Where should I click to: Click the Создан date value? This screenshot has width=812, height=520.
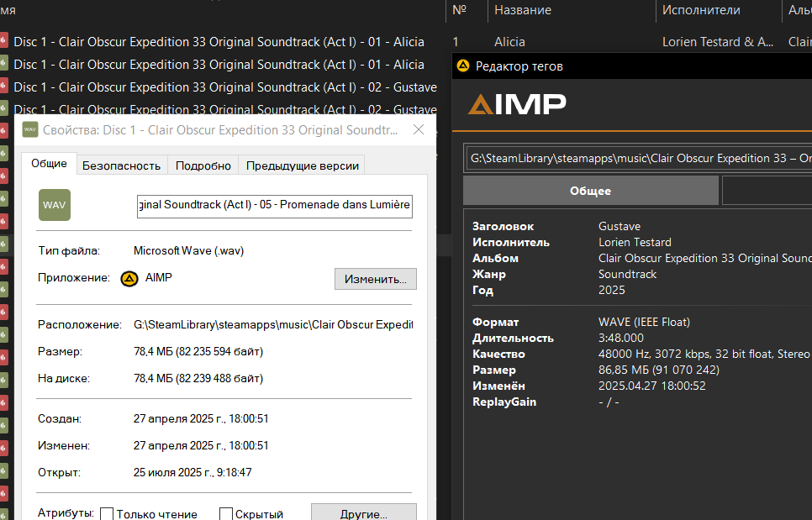pos(201,418)
